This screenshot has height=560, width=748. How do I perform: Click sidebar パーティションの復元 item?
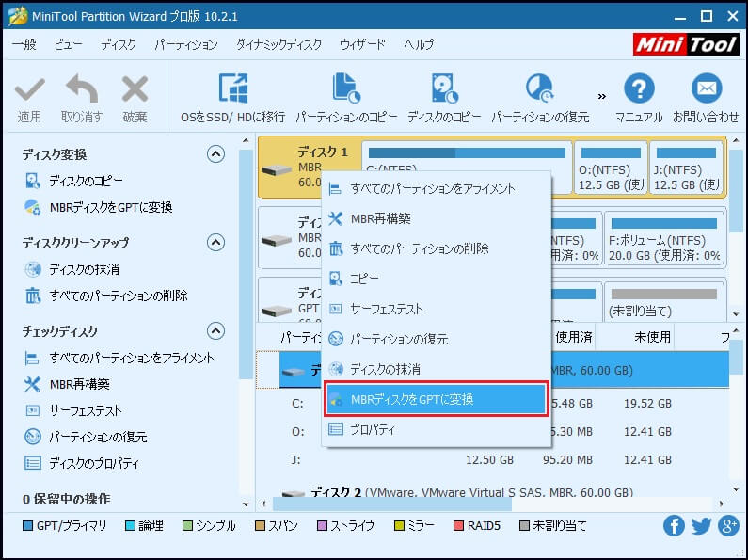click(86, 437)
